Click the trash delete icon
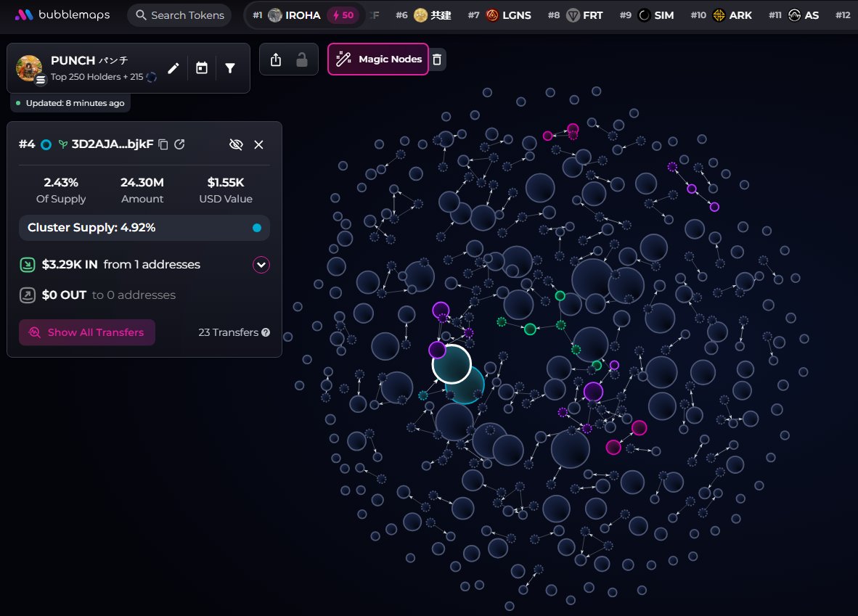The height and width of the screenshot is (616, 858). tap(436, 59)
